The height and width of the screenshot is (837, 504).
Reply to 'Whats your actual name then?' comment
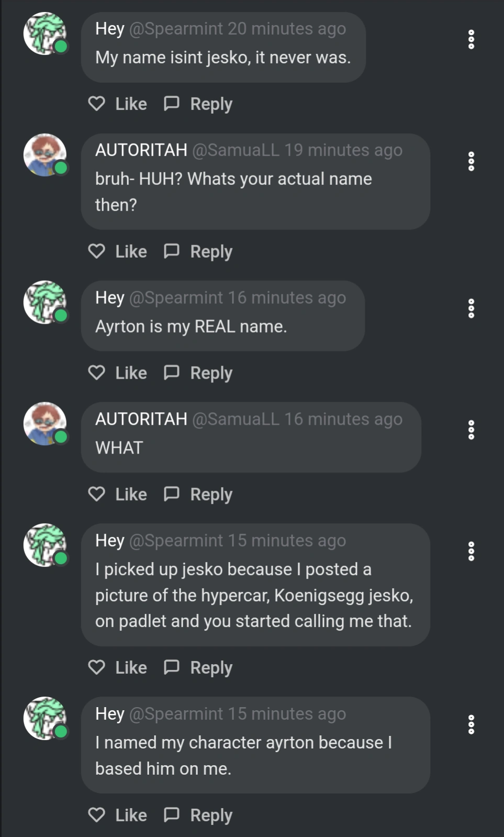coord(199,251)
